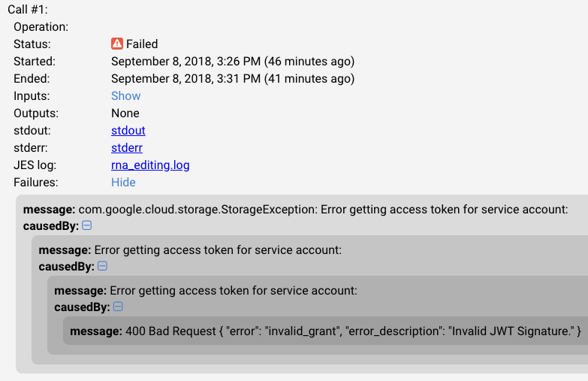Collapse the innermost causedBy section

click(x=119, y=307)
